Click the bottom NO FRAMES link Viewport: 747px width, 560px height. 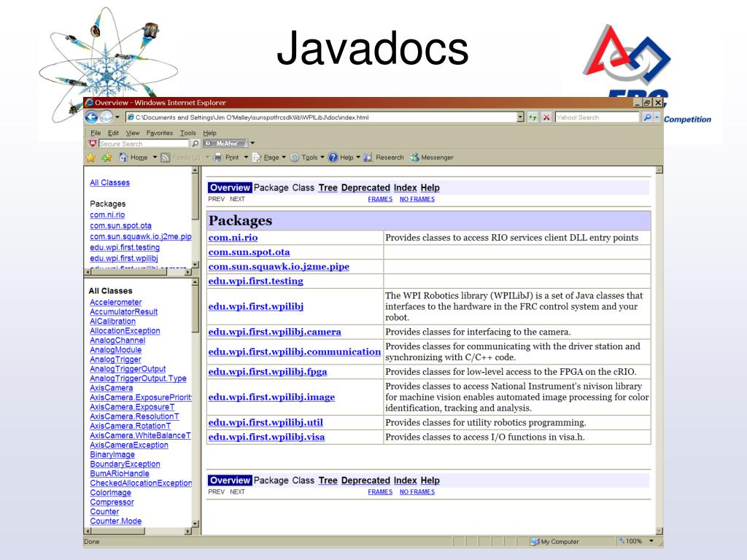pos(417,492)
